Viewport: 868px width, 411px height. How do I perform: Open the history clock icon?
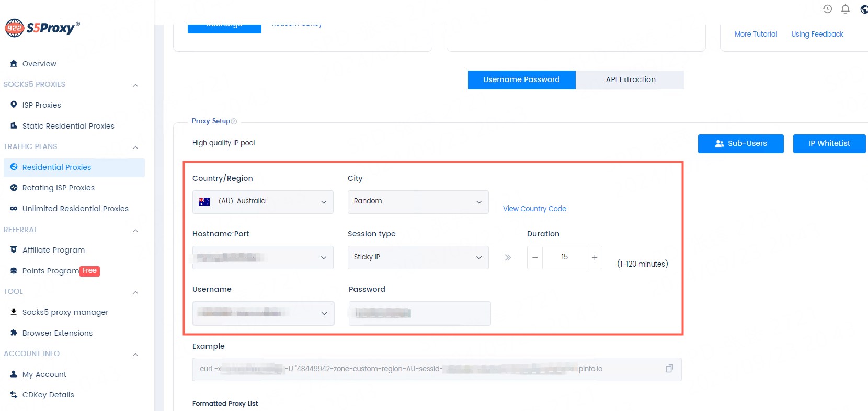827,9
